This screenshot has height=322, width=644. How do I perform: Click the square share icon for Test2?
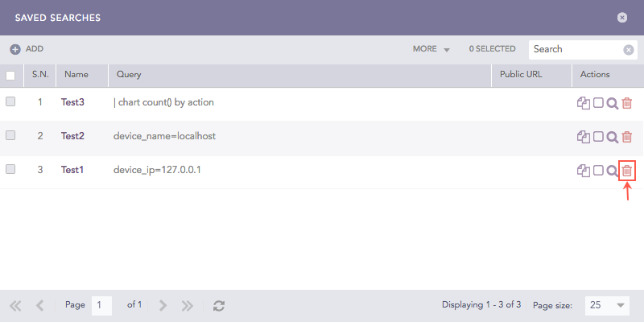598,137
